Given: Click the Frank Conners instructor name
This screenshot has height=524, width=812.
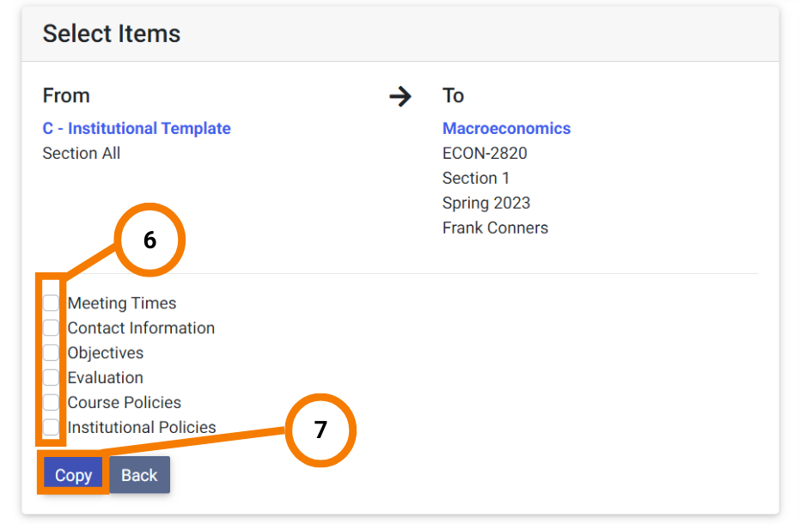Looking at the screenshot, I should click(x=495, y=228).
